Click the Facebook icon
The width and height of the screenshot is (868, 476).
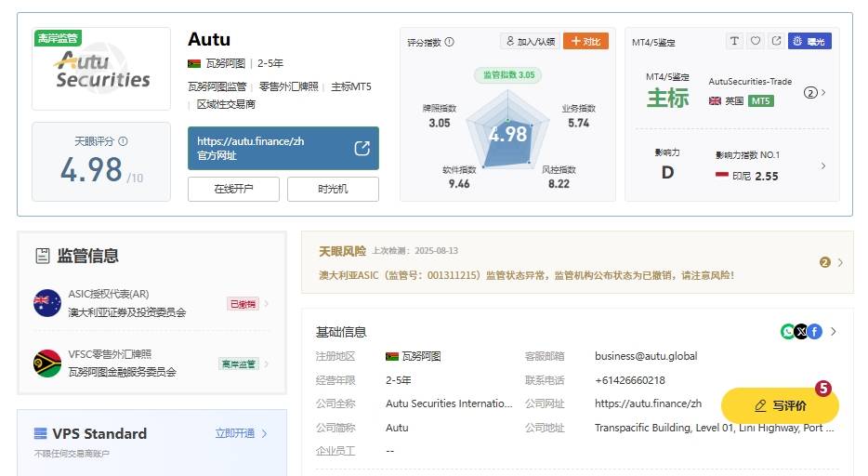coord(814,332)
